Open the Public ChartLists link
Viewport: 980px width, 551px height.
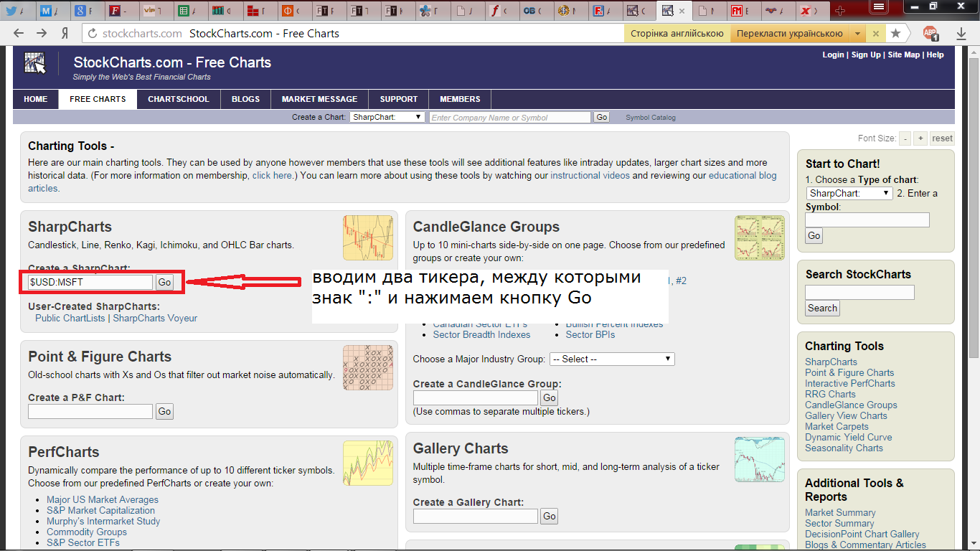pyautogui.click(x=70, y=318)
